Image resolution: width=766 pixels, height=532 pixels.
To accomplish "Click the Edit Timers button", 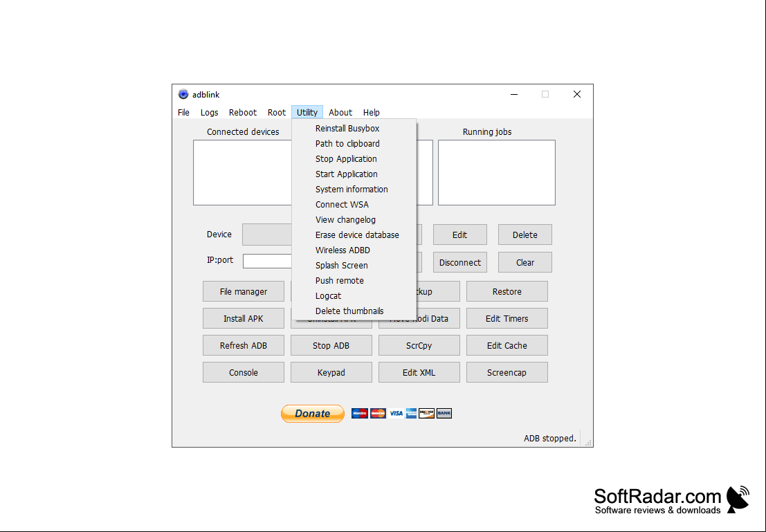I will coord(507,318).
